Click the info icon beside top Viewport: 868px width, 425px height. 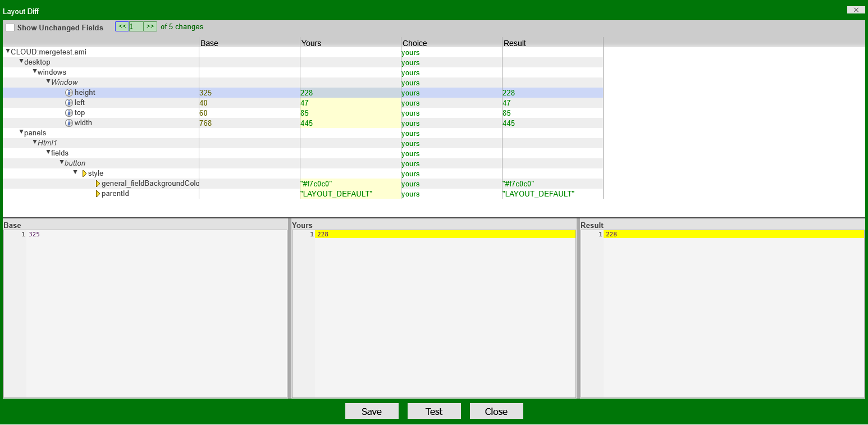click(x=69, y=113)
